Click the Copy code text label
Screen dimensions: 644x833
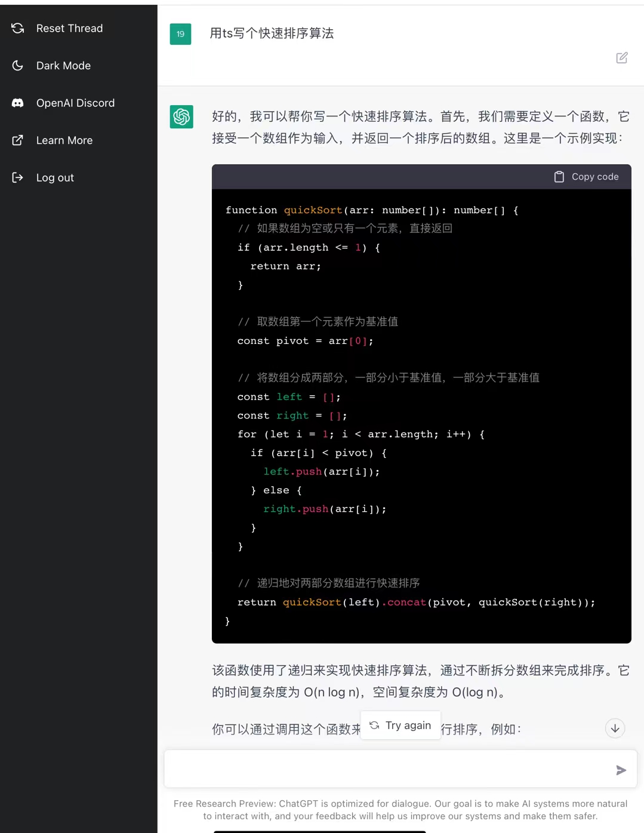(594, 177)
